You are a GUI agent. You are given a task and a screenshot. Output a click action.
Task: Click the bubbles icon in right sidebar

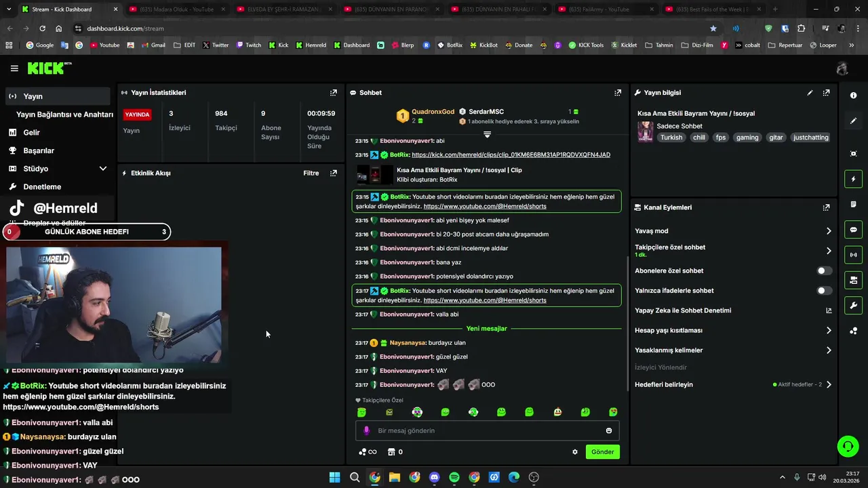[853, 331]
